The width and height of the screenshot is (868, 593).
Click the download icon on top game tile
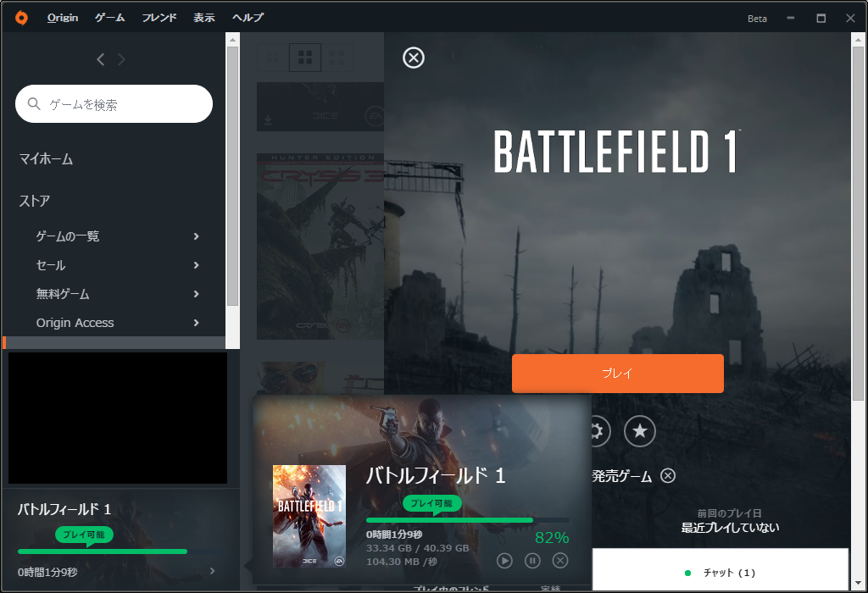pos(268,120)
